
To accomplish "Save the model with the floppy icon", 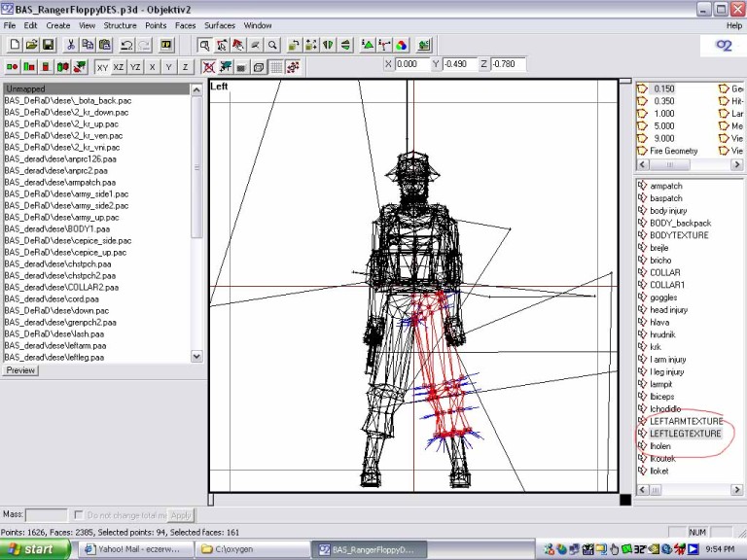I will pyautogui.click(x=48, y=45).
